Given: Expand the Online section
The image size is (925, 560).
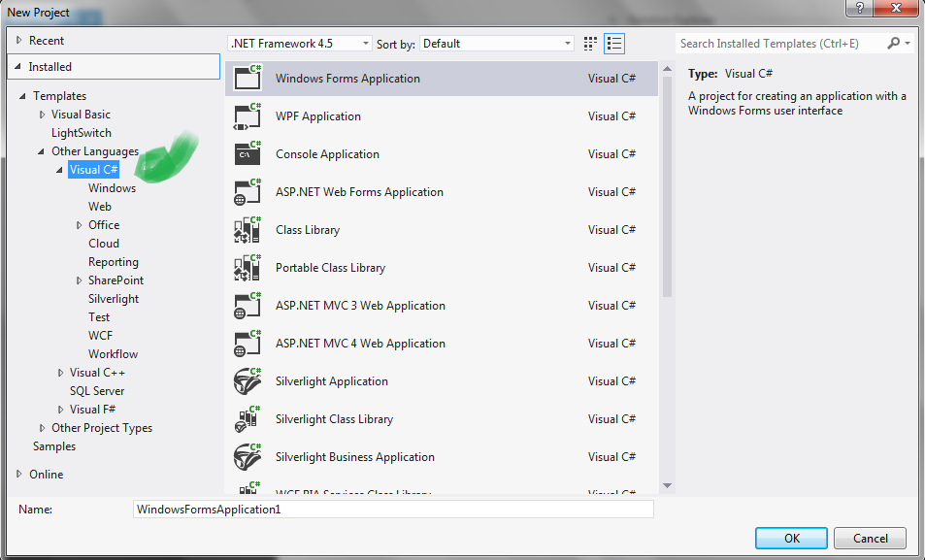Looking at the screenshot, I should coord(18,474).
